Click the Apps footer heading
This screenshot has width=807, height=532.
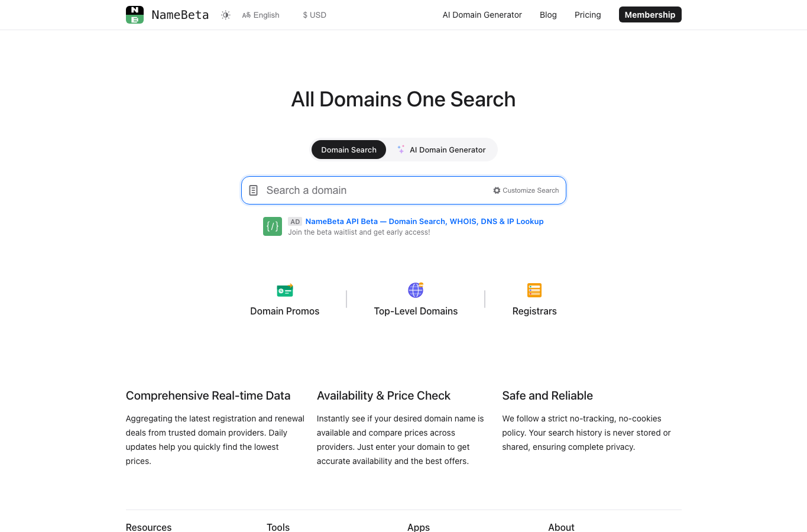(x=419, y=527)
